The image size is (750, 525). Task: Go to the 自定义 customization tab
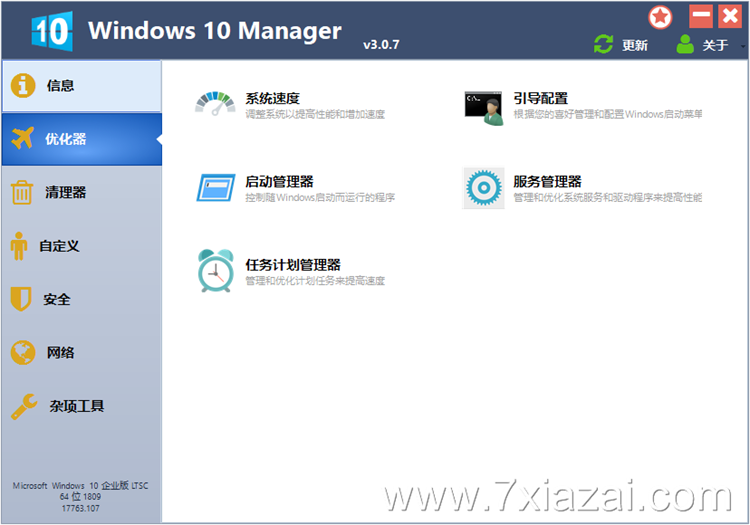click(82, 246)
